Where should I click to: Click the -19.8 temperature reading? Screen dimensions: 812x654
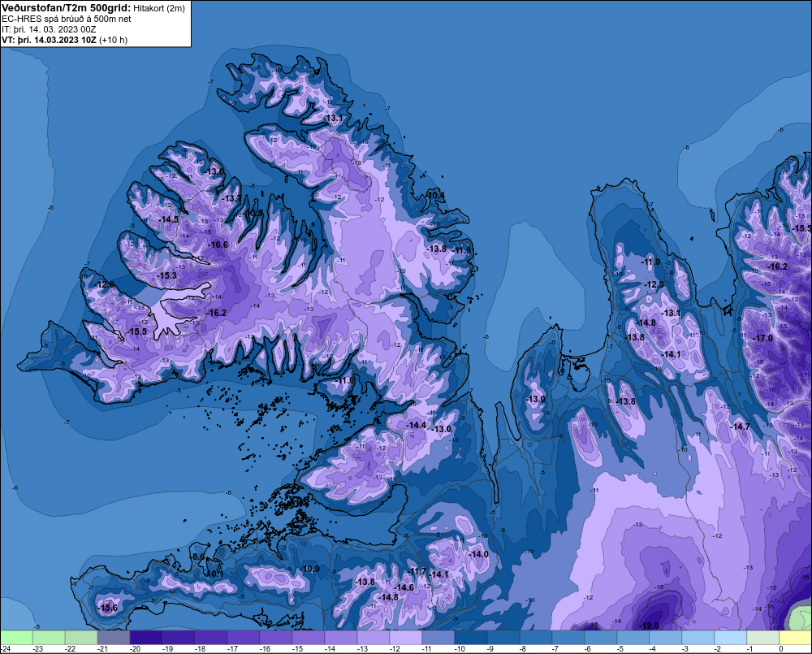tap(650, 626)
